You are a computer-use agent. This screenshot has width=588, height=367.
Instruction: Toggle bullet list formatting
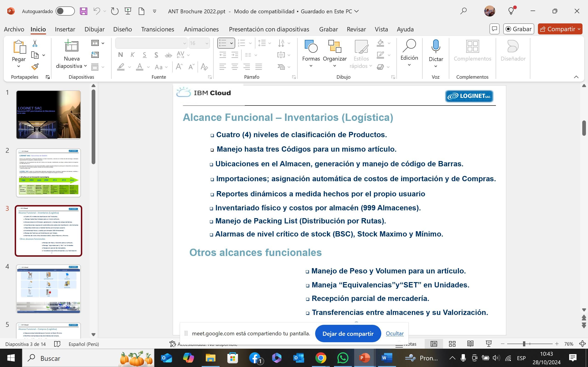point(223,43)
